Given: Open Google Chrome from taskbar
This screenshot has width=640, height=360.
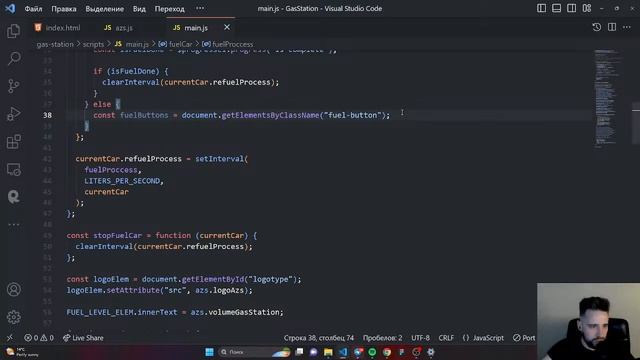Looking at the screenshot, I should [387, 352].
